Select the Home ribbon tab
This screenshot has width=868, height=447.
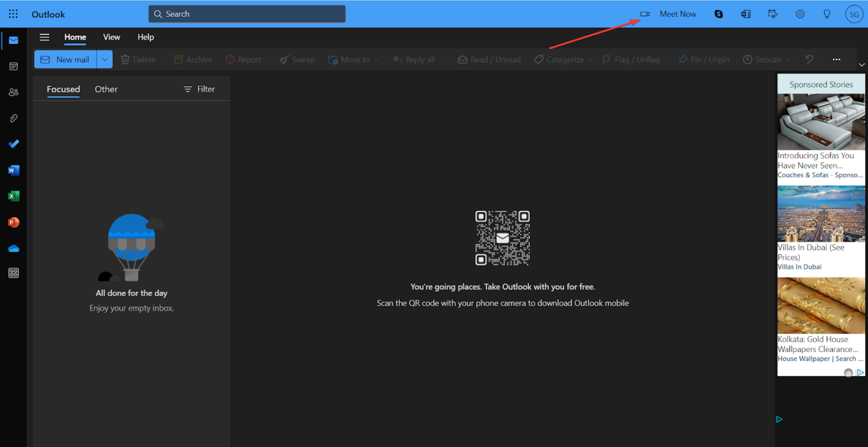pos(75,37)
